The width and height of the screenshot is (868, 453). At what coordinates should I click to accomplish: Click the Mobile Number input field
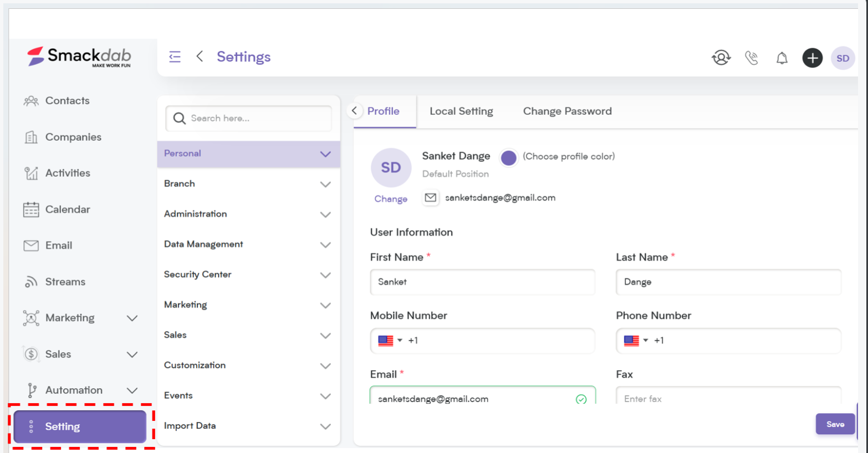pos(483,340)
